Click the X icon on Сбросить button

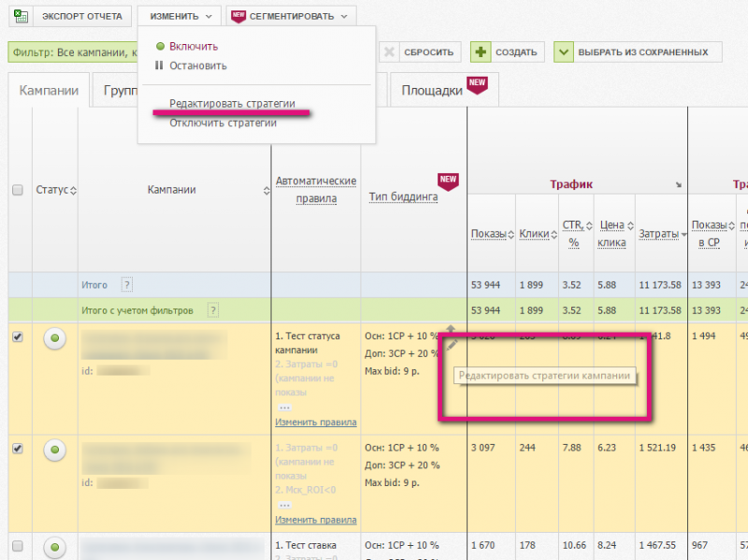pyautogui.click(x=388, y=52)
